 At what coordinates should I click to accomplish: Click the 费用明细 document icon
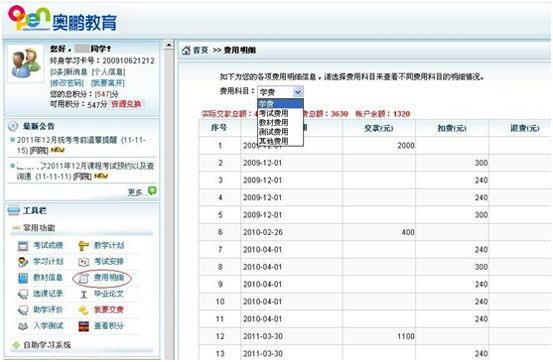point(83,278)
